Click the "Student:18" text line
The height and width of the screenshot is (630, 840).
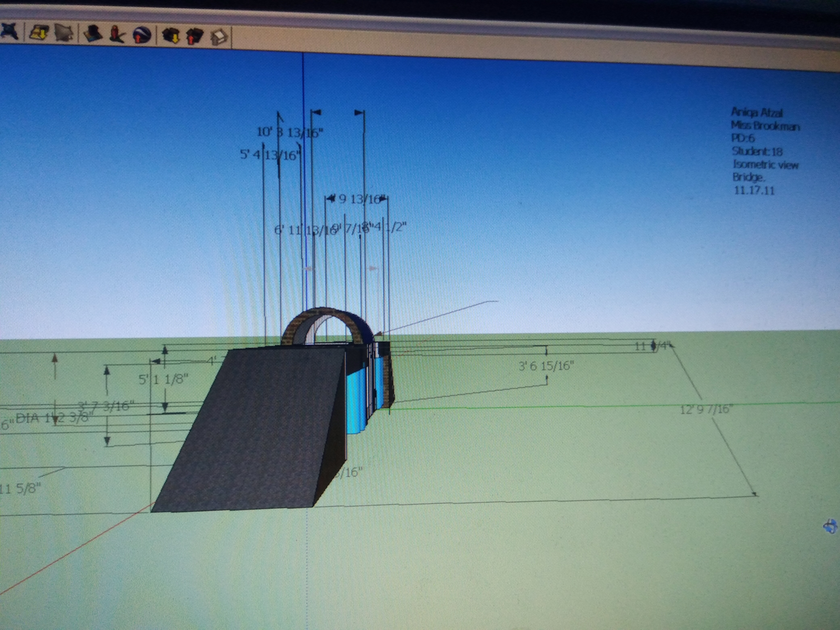click(757, 151)
